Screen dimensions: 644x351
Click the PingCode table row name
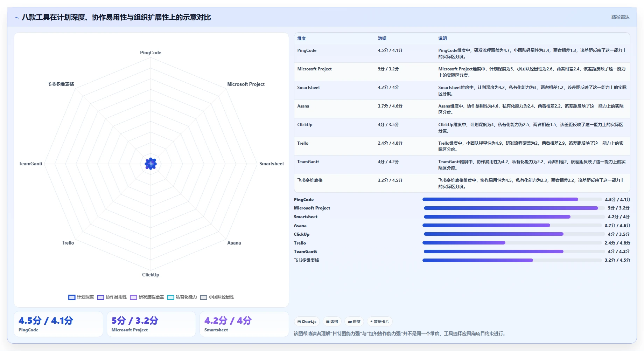(x=307, y=50)
